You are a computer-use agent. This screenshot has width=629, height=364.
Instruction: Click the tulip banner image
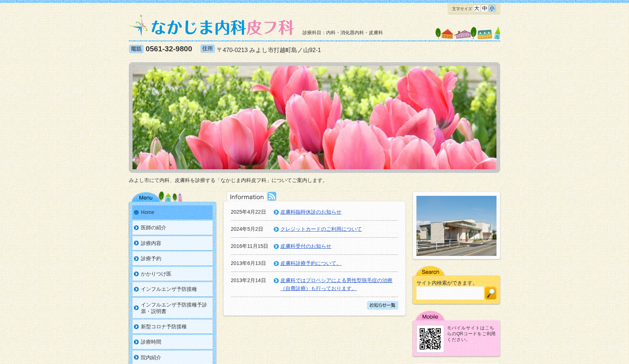pyautogui.click(x=314, y=118)
